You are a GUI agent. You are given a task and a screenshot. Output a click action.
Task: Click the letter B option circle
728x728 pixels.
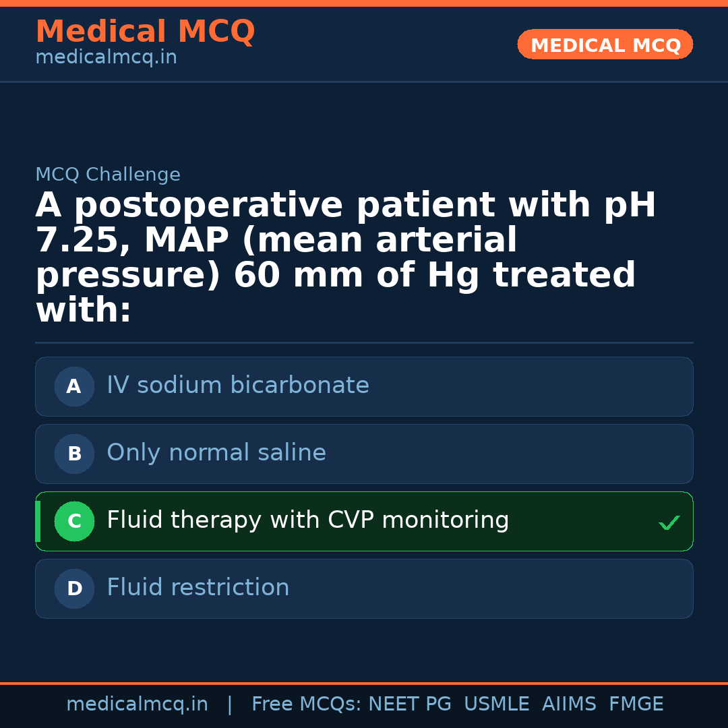pyautogui.click(x=74, y=454)
